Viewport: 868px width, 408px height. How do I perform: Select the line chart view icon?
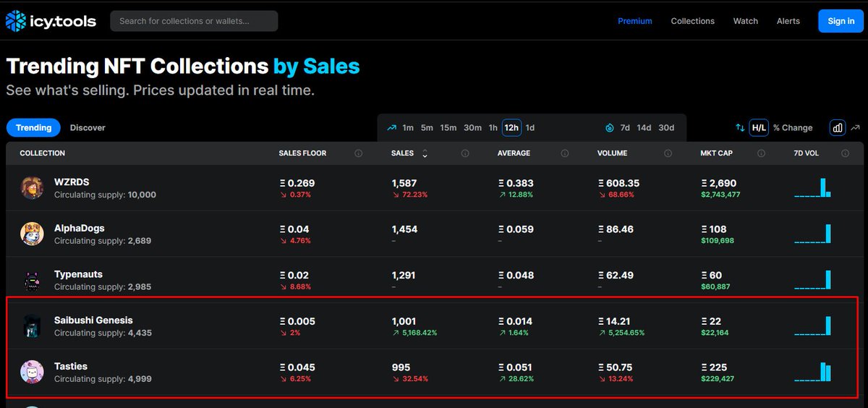pos(856,128)
